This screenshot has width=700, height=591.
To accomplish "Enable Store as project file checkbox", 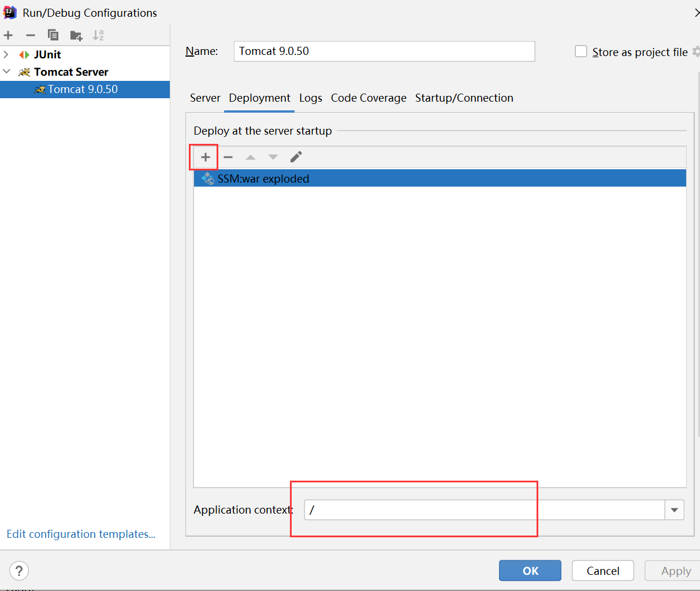I will [581, 51].
